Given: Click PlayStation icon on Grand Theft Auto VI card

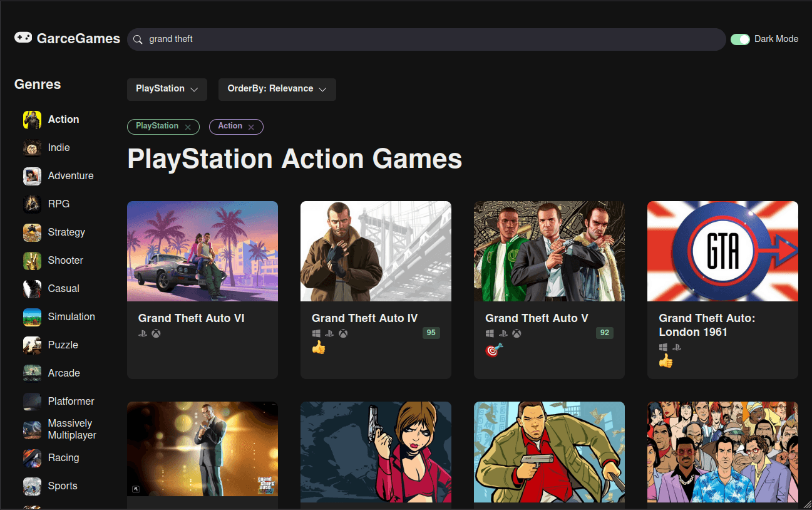Looking at the screenshot, I should tap(143, 334).
